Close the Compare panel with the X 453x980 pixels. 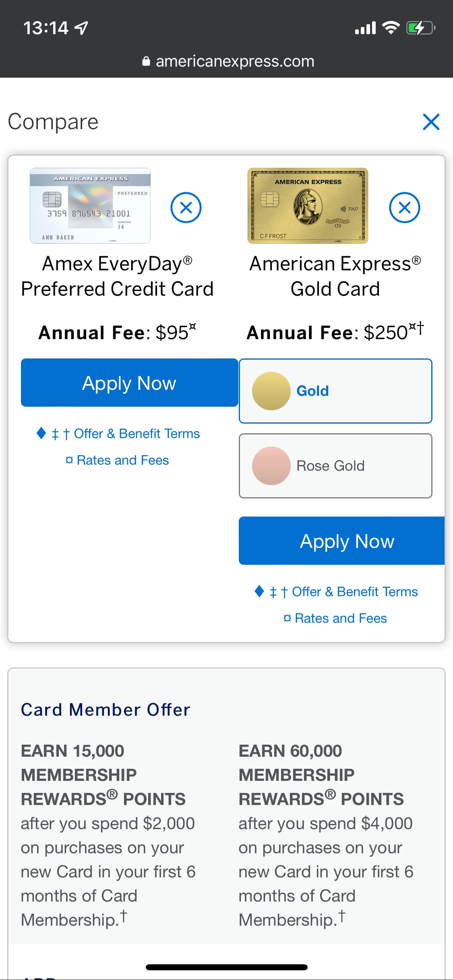[431, 122]
